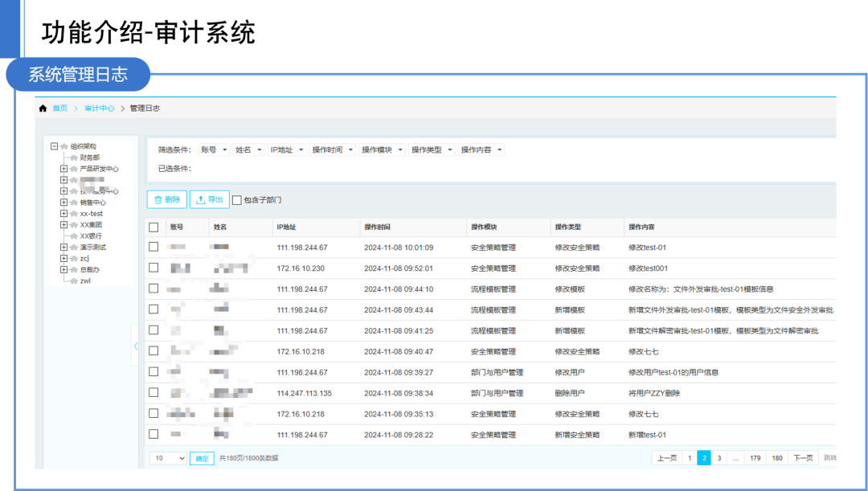Open the 操作类型 filter dropdown
Screen dimensions: 868x491
pos(432,150)
